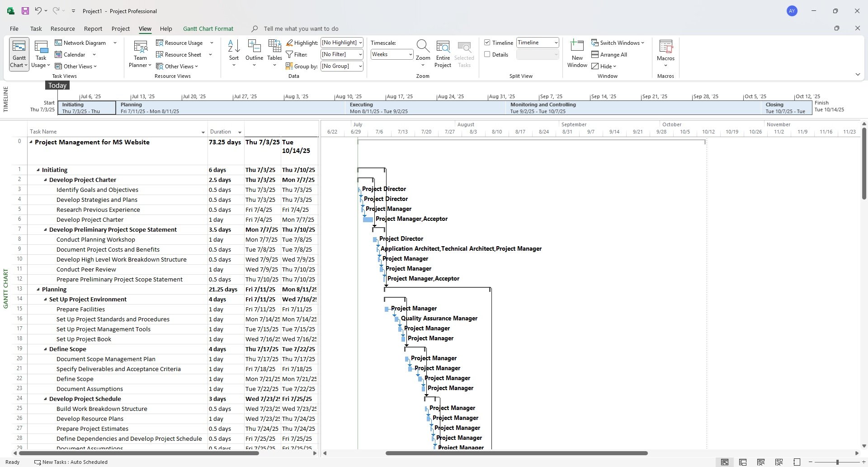Open Resource Sheet view
This screenshot has height=467, width=868.
179,54
